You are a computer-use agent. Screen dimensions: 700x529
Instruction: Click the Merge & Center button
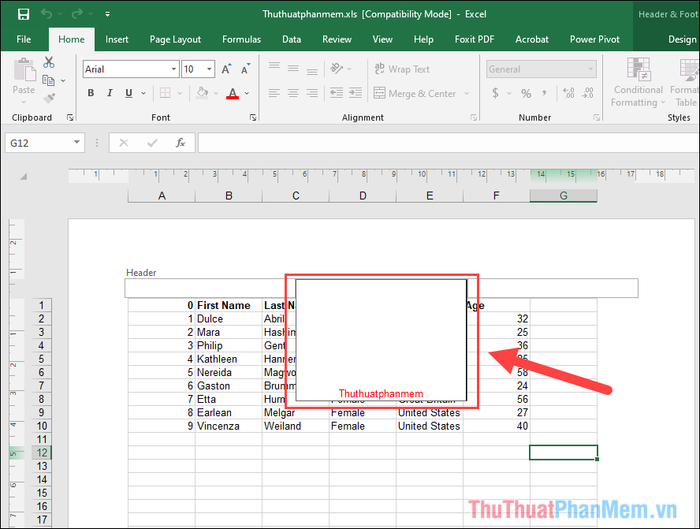(414, 94)
